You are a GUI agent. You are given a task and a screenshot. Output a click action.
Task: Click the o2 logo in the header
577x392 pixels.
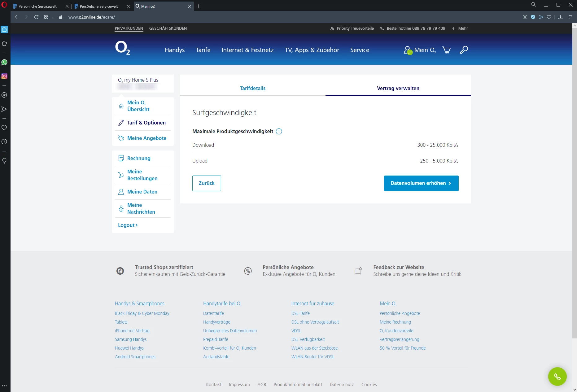pyautogui.click(x=123, y=48)
